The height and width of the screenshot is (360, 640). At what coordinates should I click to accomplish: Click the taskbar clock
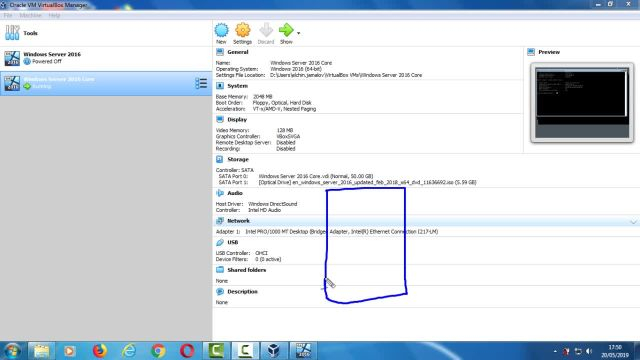coord(615,351)
